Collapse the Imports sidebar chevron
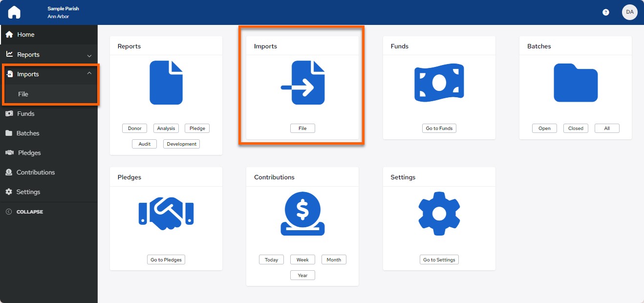 [x=89, y=74]
